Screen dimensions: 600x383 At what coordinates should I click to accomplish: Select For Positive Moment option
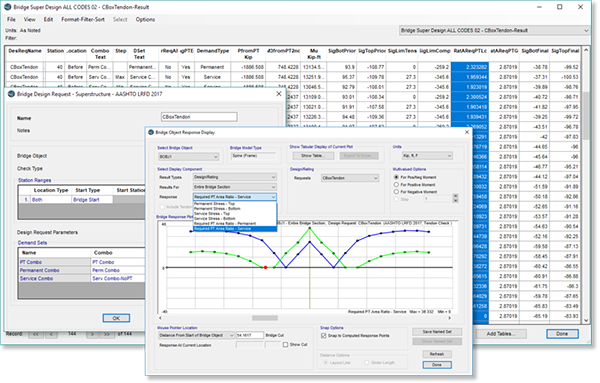click(396, 184)
